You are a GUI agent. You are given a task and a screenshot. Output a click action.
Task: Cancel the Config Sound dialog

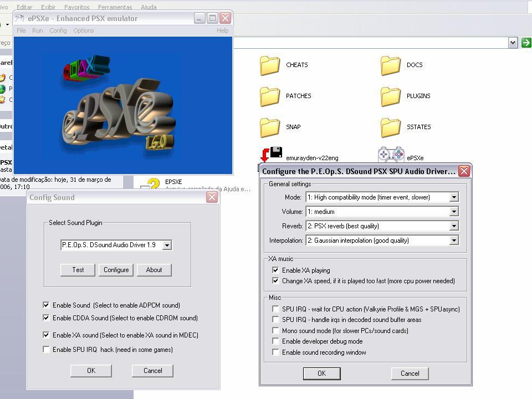153,371
